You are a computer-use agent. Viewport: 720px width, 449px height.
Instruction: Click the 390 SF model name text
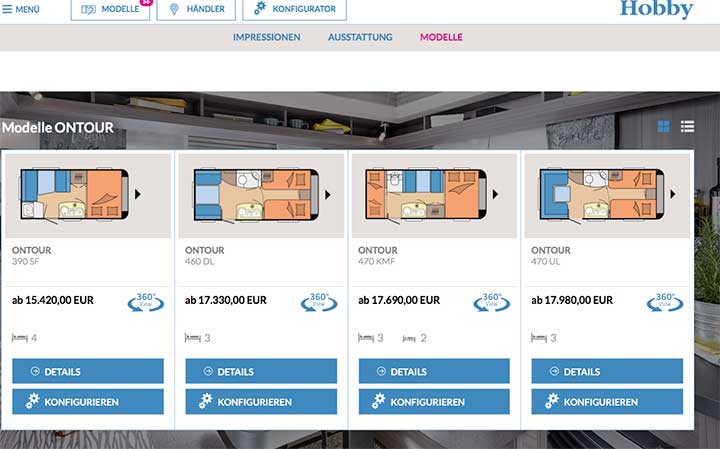point(26,261)
